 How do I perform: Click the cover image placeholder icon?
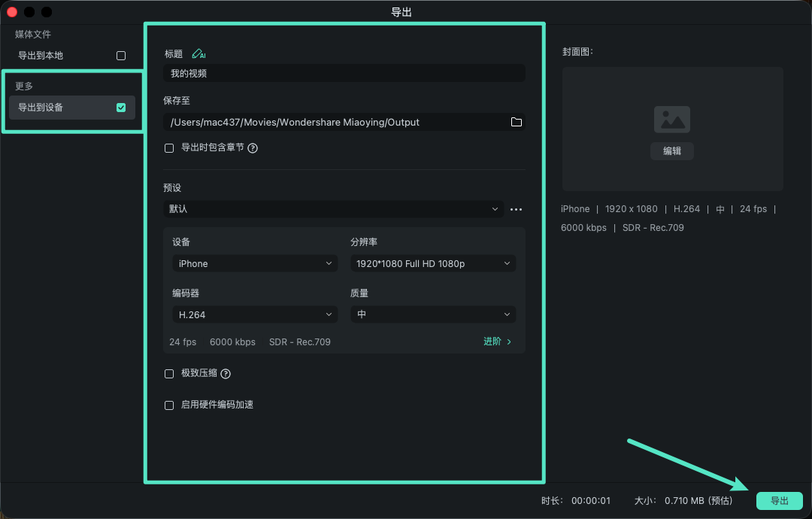672,120
